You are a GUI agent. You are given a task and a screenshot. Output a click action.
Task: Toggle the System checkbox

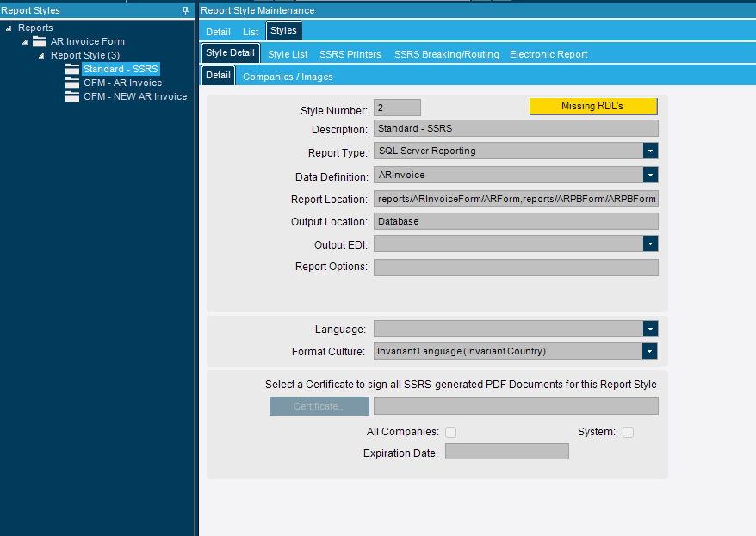click(628, 432)
